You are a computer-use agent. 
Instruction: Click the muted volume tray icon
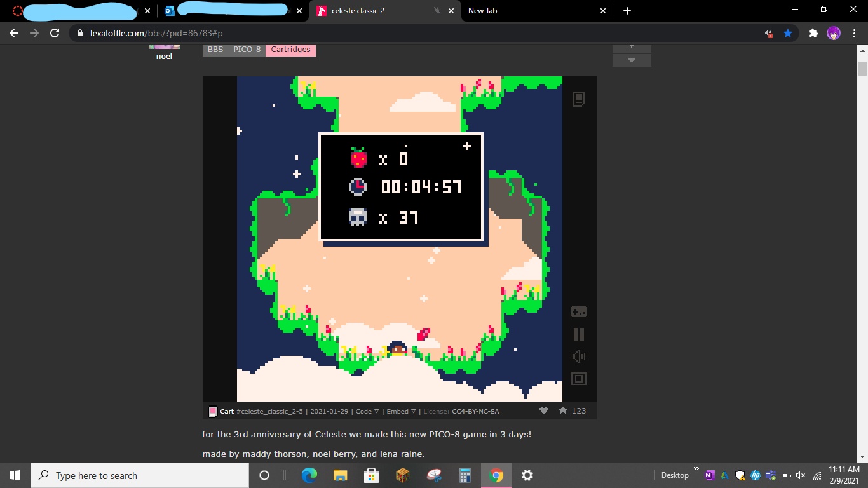click(x=801, y=475)
